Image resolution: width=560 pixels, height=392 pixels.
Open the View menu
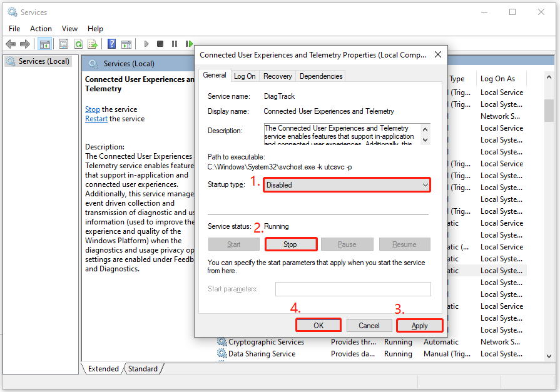(x=69, y=29)
